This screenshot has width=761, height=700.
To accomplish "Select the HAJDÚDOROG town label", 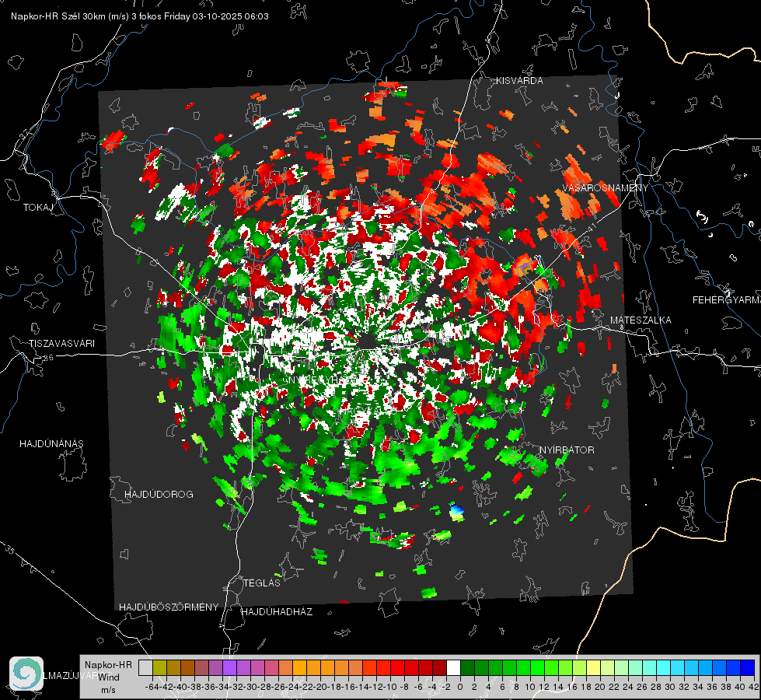I will (159, 494).
